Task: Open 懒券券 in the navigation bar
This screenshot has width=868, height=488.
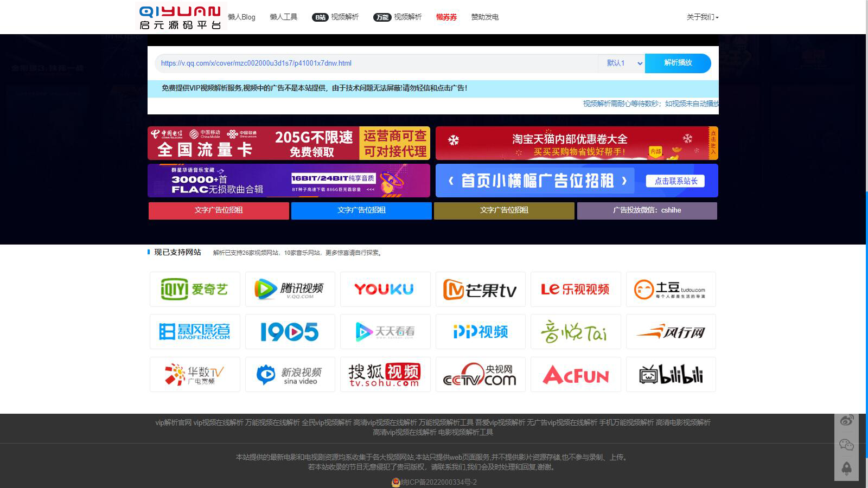Action: coord(446,17)
